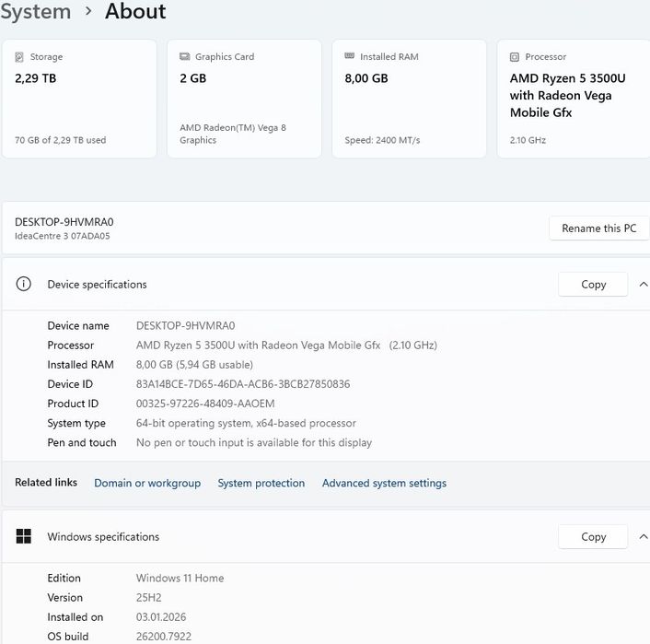
Task: Select the 'Windows 11 Home' Edition value
Action: tap(180, 578)
